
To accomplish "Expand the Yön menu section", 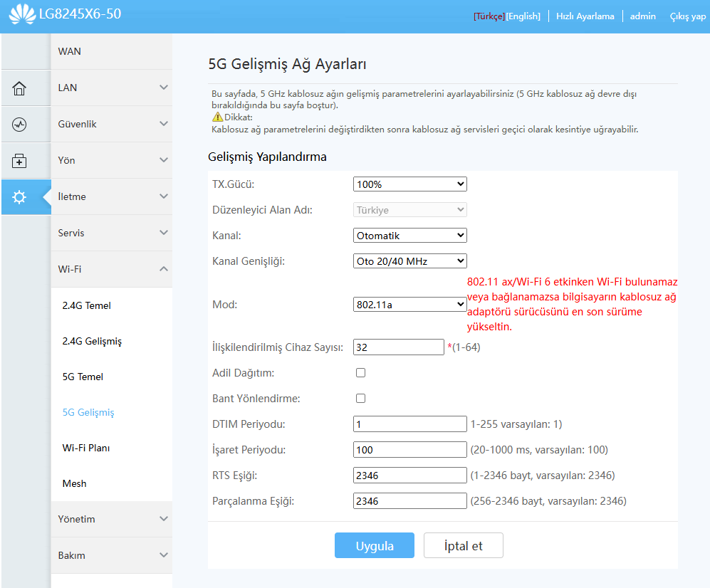I will coord(112,160).
